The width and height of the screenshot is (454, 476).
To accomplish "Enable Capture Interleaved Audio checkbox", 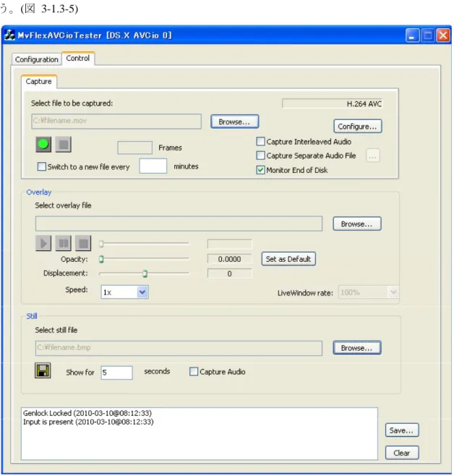I will click(260, 142).
